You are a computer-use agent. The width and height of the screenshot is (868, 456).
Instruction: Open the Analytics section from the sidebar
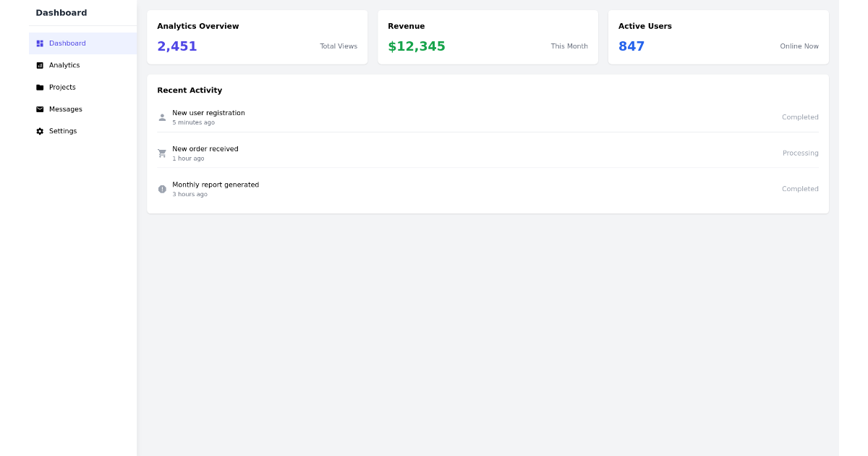tap(64, 65)
